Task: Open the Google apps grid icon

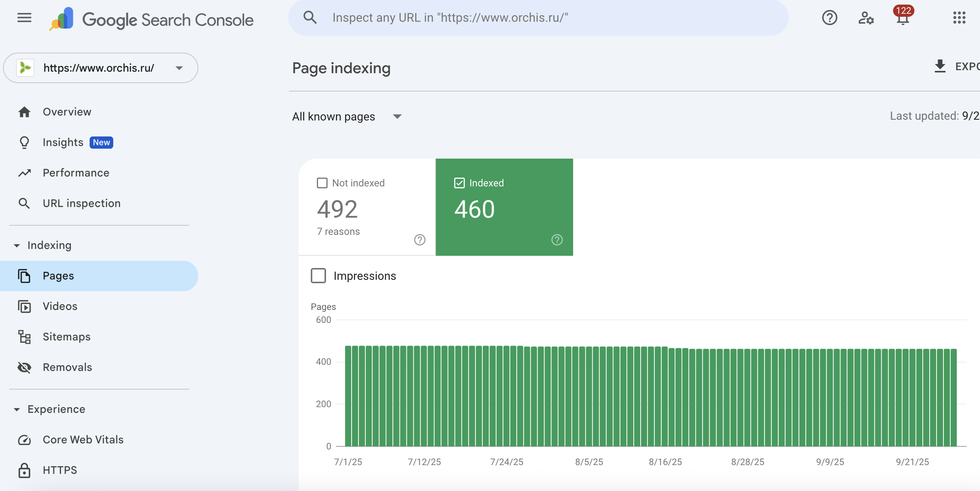Action: (959, 18)
